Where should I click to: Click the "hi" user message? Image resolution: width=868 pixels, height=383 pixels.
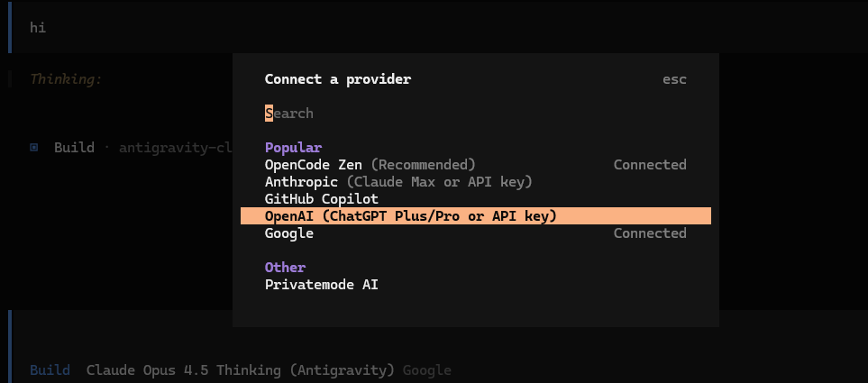click(x=38, y=27)
